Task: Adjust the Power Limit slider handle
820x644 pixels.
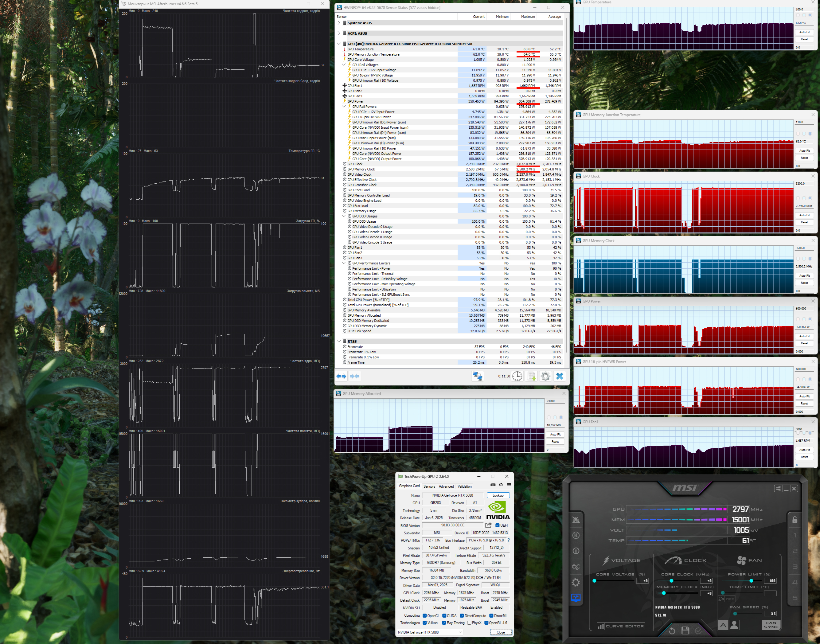Action: click(751, 581)
